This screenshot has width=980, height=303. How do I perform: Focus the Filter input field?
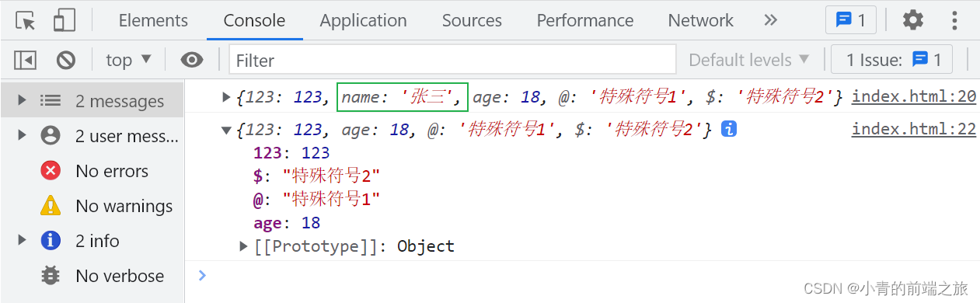click(x=452, y=60)
